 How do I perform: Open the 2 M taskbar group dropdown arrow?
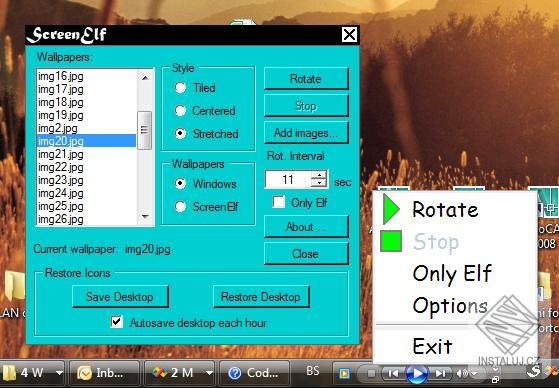(209, 373)
